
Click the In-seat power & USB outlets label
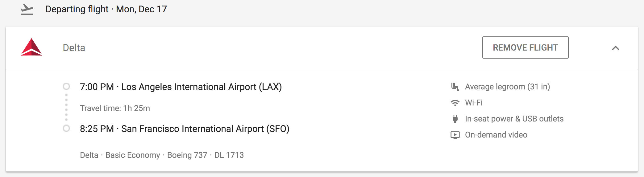[x=514, y=119]
